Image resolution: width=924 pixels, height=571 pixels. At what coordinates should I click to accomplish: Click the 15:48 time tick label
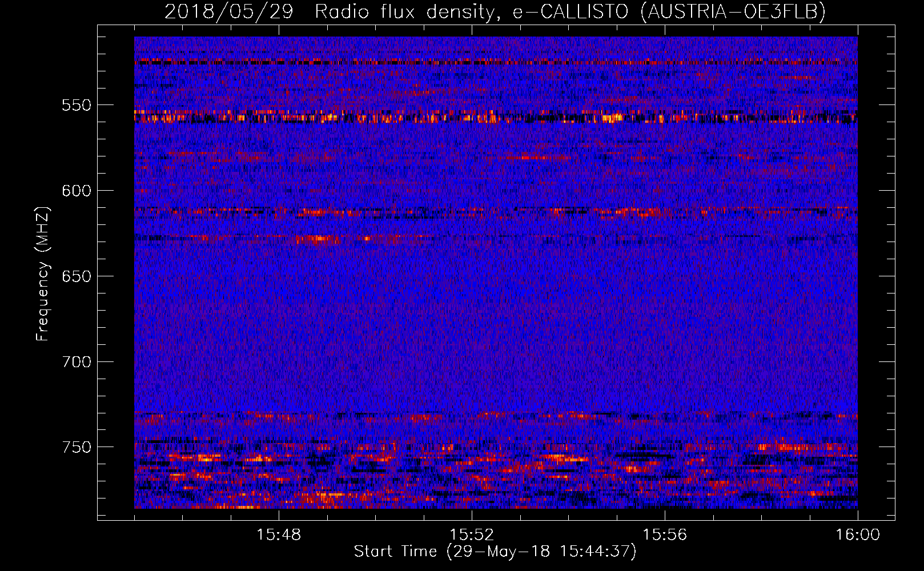point(279,535)
